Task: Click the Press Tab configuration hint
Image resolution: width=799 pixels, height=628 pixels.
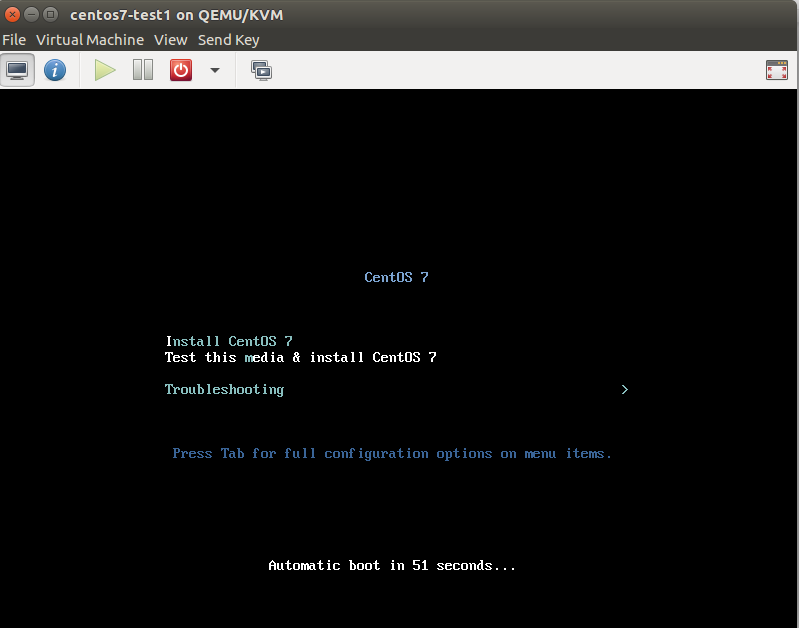Action: coord(391,453)
